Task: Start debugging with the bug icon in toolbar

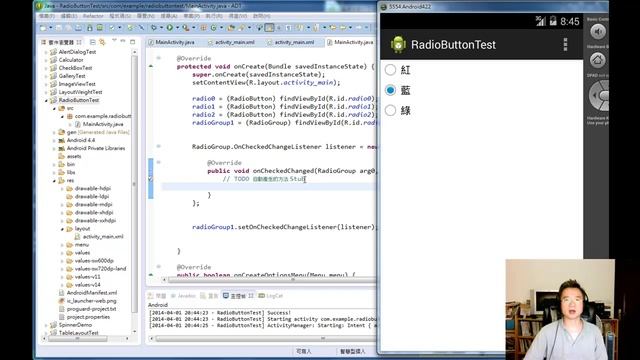Action: click(153, 28)
